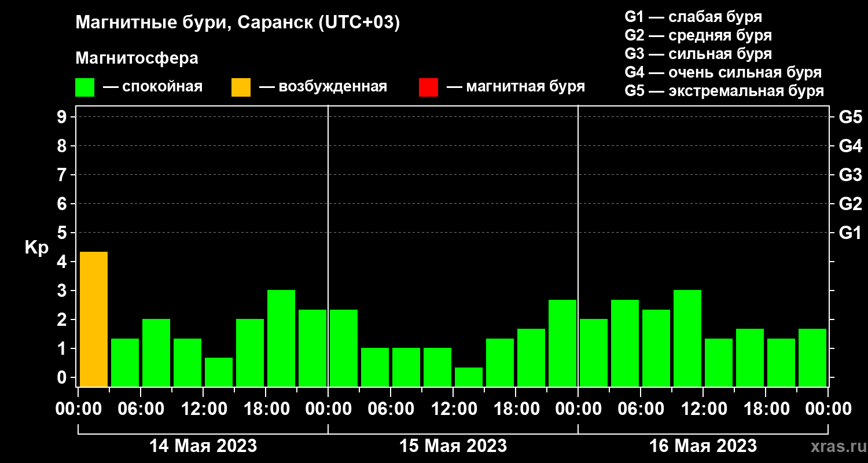Image resolution: width=868 pixels, height=463 pixels.
Task: Click the right axis label 'G3'
Action: click(x=850, y=175)
